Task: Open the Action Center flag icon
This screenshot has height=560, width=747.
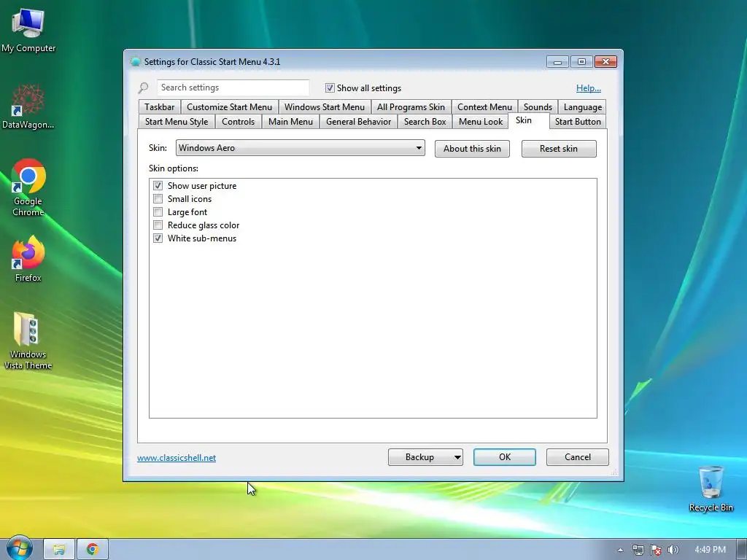Action: pos(656,550)
